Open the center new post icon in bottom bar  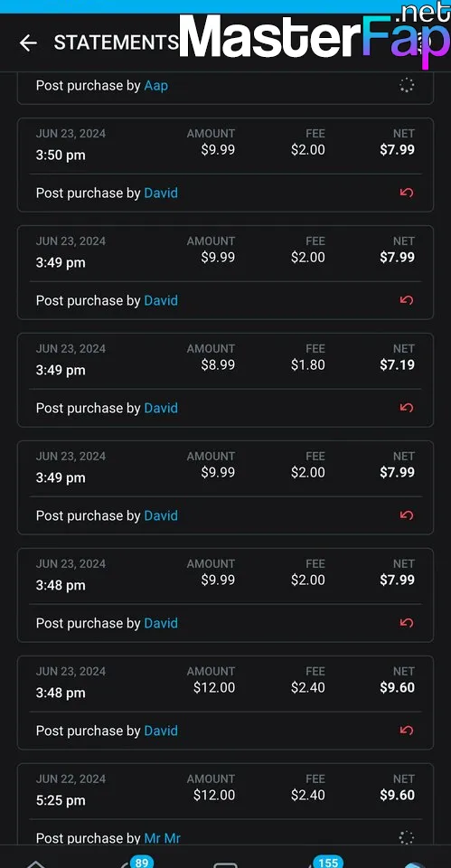click(225, 864)
